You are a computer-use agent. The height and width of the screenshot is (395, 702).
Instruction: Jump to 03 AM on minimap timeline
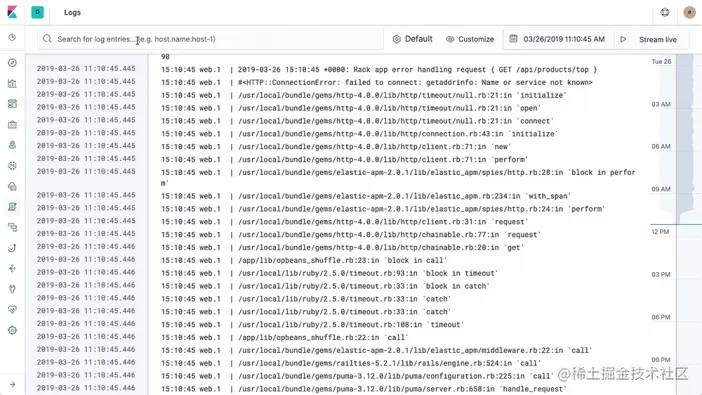tap(661, 104)
